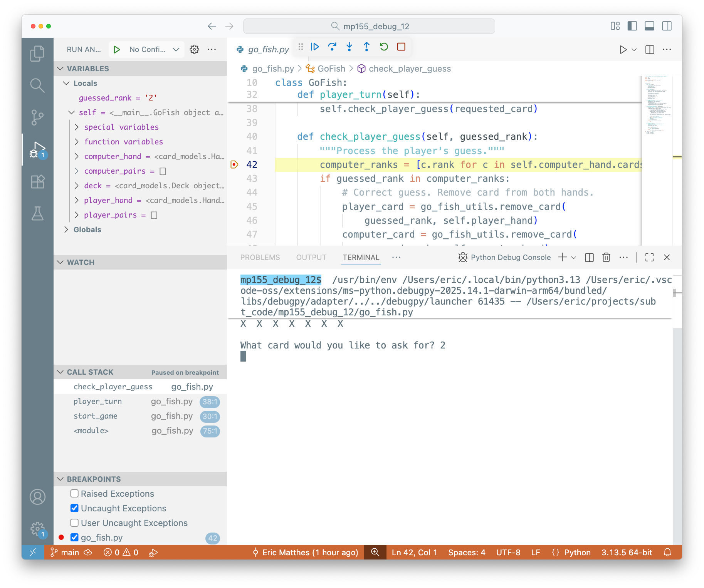Disable Uncaught Exceptions breakpoint
The height and width of the screenshot is (588, 704).
click(74, 508)
